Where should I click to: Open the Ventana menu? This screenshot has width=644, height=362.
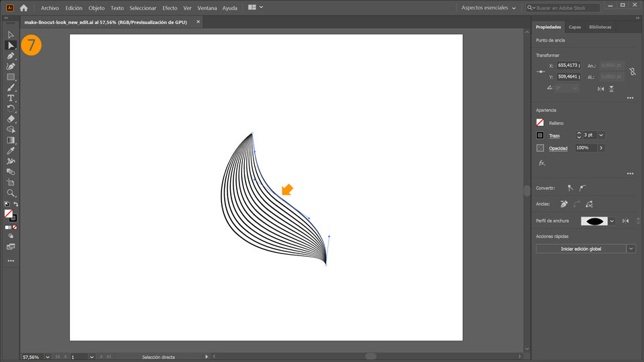click(x=207, y=8)
